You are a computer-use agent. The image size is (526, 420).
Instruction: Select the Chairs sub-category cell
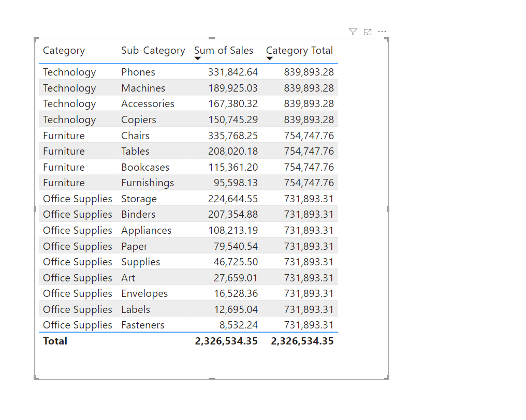coord(135,136)
